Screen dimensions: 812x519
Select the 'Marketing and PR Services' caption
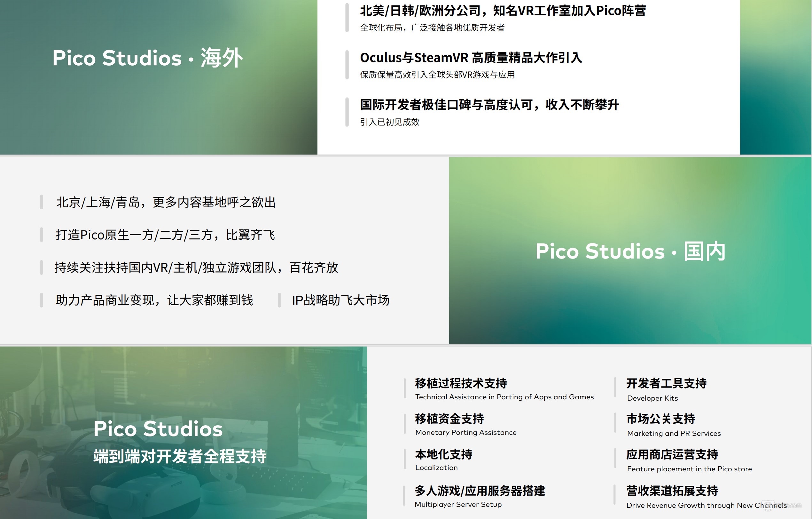674,433
